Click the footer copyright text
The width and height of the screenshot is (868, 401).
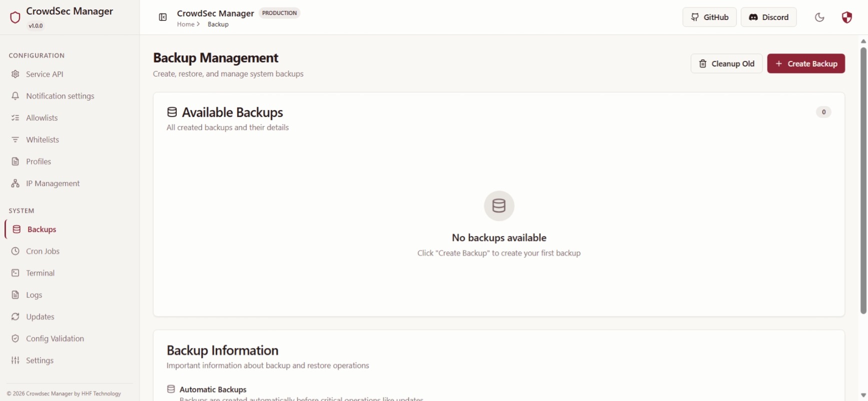[x=64, y=393]
